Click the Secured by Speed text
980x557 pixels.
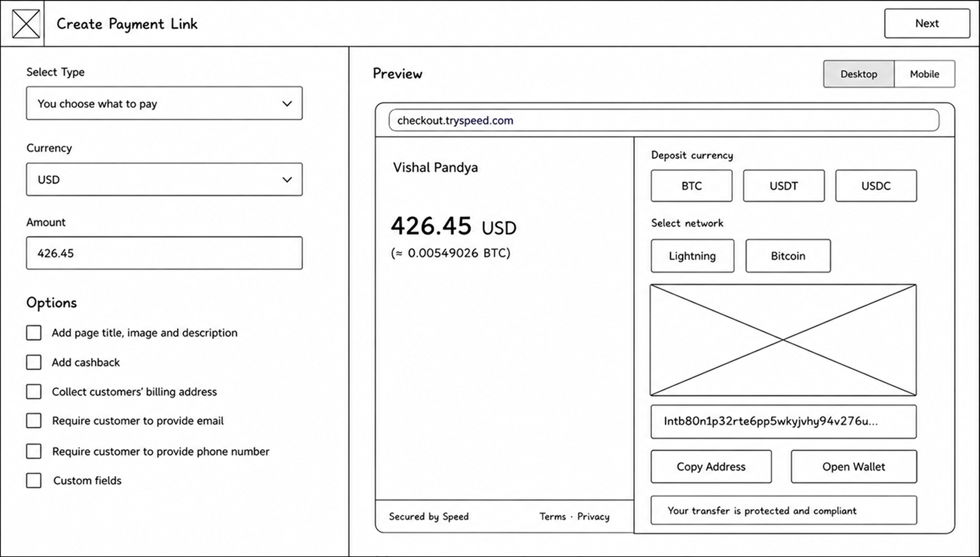pos(429,516)
